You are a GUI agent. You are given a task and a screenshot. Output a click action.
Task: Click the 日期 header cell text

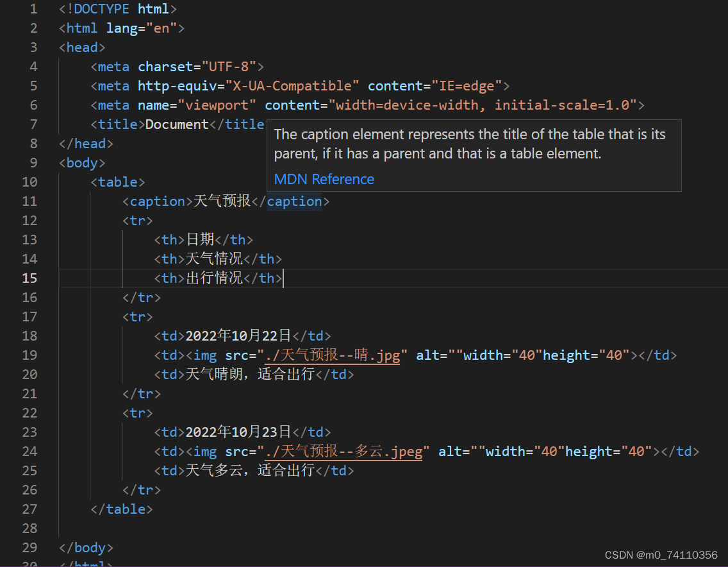tap(200, 239)
